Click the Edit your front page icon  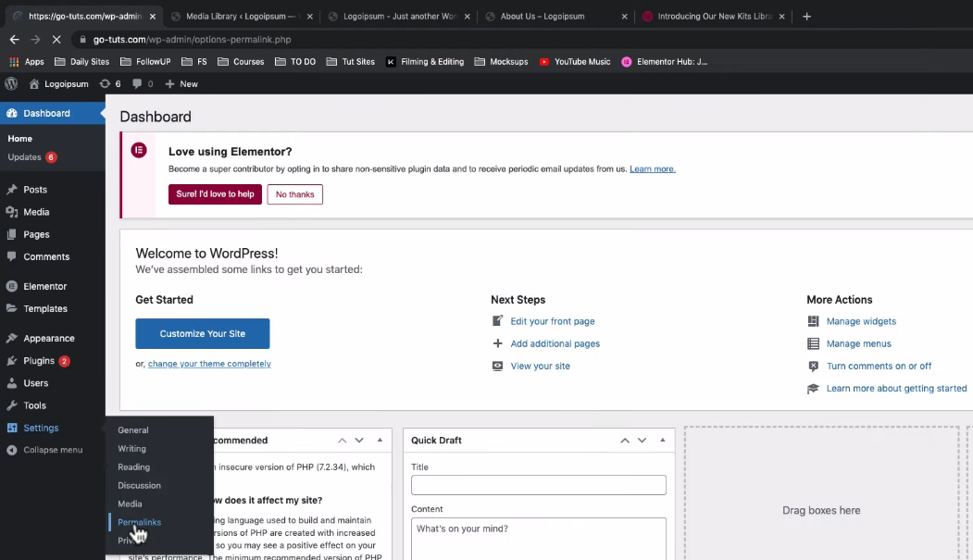click(497, 320)
